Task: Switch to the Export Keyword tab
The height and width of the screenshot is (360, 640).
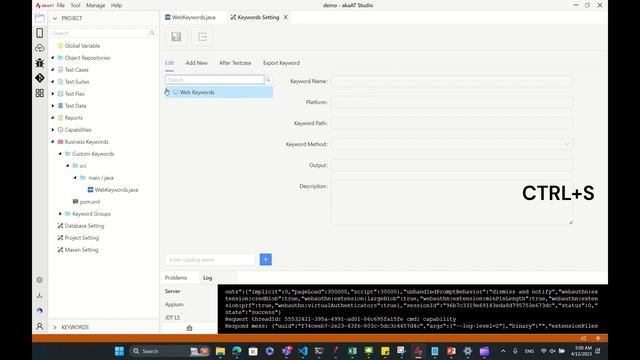Action: tap(281, 63)
